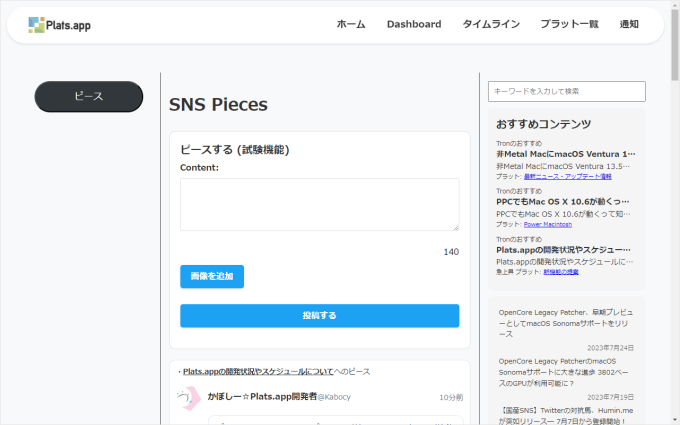
Task: Click the 10分前 timestamp
Action: pyautogui.click(x=451, y=397)
